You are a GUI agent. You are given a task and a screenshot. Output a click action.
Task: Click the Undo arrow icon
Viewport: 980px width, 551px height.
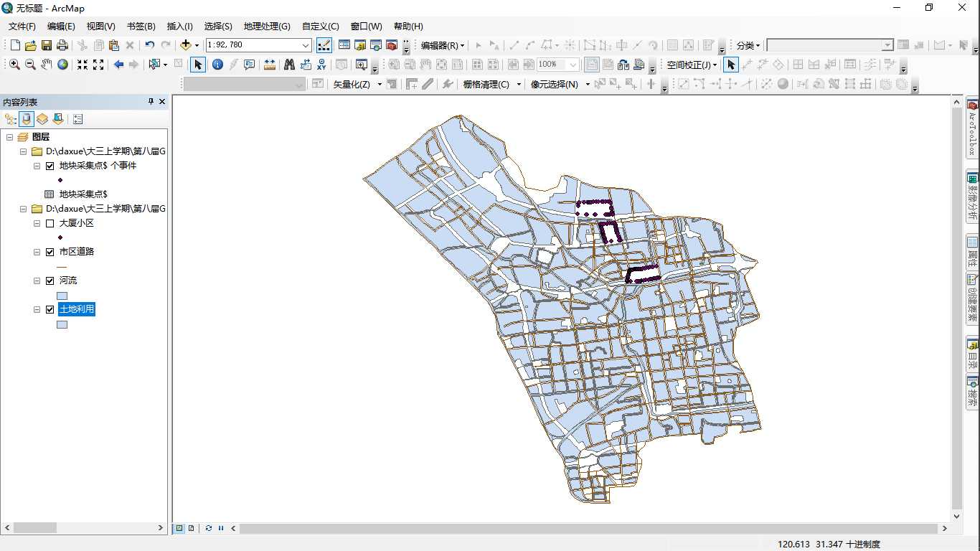pyautogui.click(x=149, y=45)
